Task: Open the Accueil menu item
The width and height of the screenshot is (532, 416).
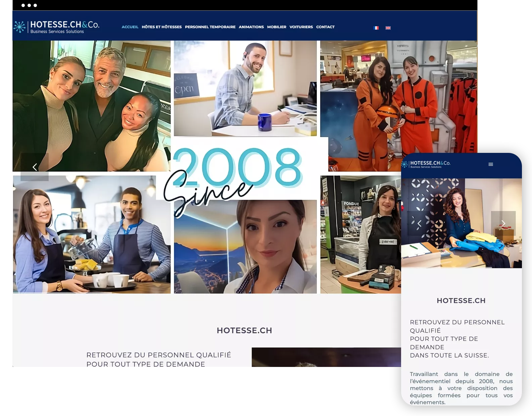Action: [130, 27]
